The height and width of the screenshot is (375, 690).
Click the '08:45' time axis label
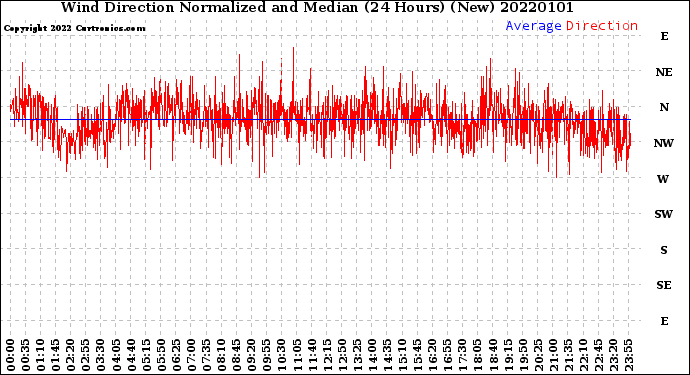point(237,355)
